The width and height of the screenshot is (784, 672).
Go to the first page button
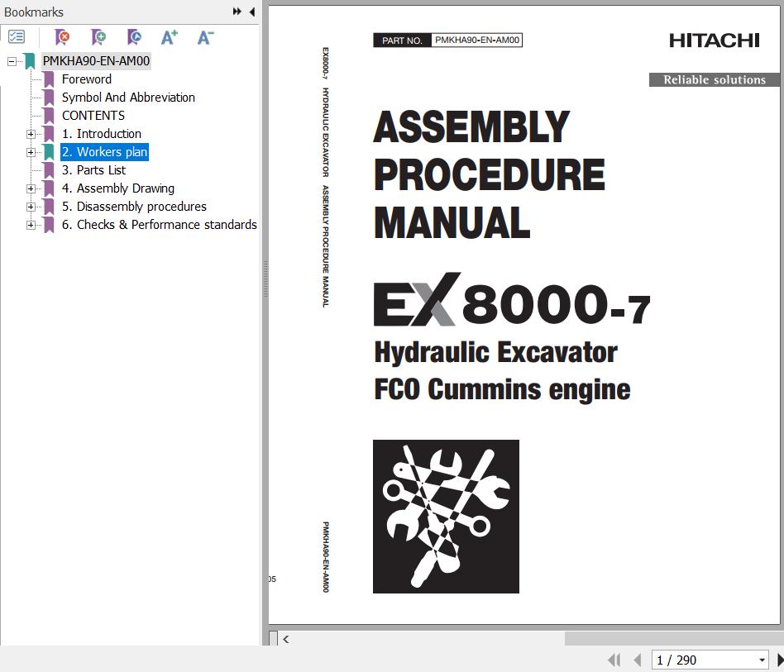click(x=614, y=660)
